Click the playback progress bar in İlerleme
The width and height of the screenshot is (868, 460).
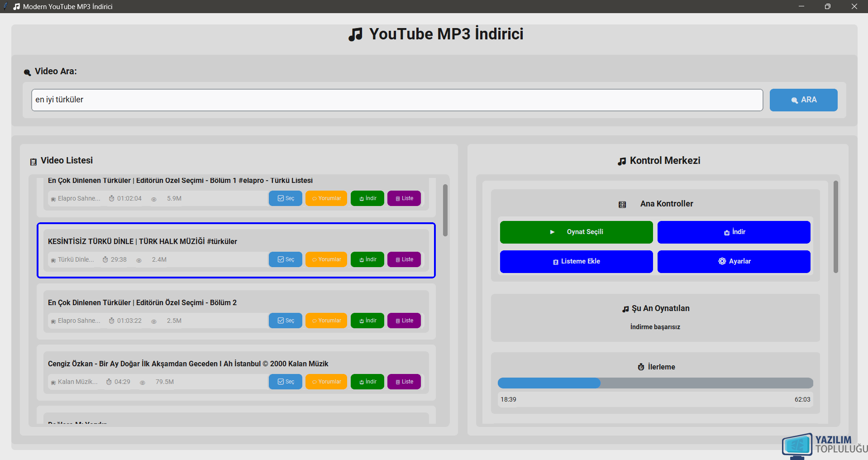[655, 383]
